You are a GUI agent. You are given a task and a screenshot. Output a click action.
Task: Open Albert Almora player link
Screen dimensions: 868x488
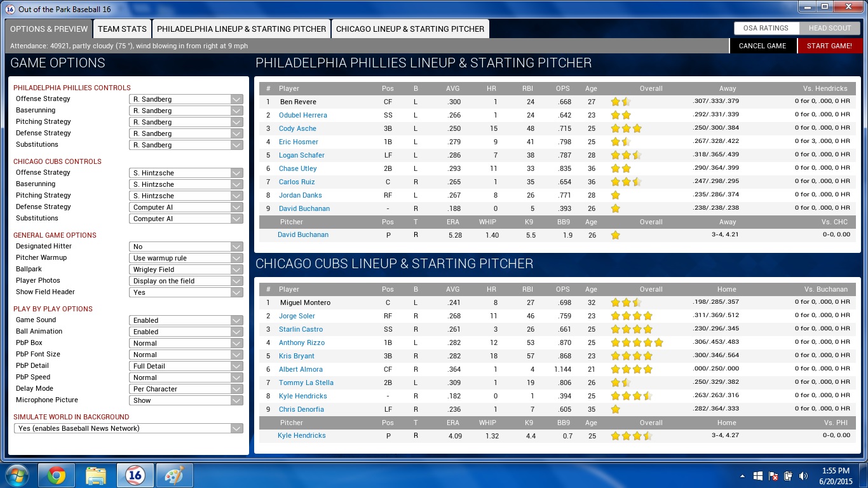click(x=301, y=369)
